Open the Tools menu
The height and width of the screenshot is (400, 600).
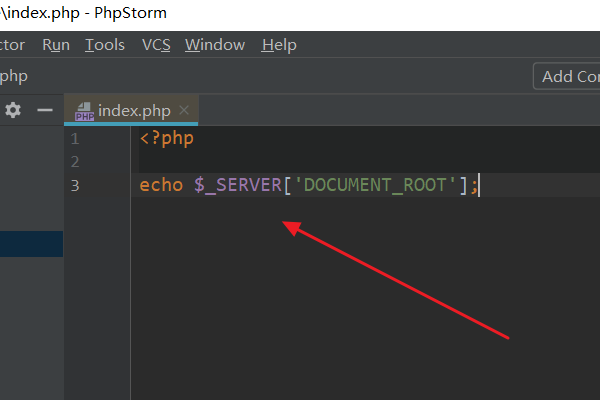tap(105, 45)
